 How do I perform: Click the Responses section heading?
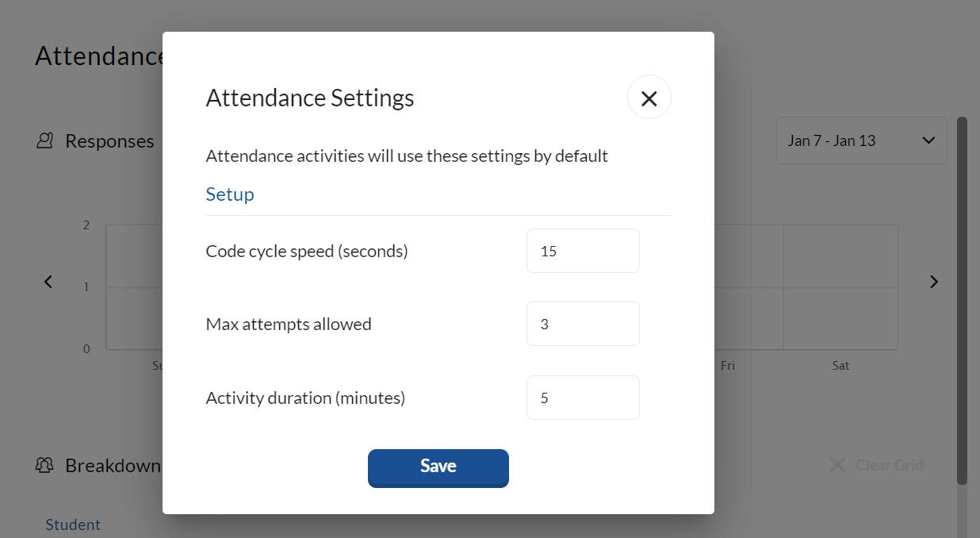109,141
